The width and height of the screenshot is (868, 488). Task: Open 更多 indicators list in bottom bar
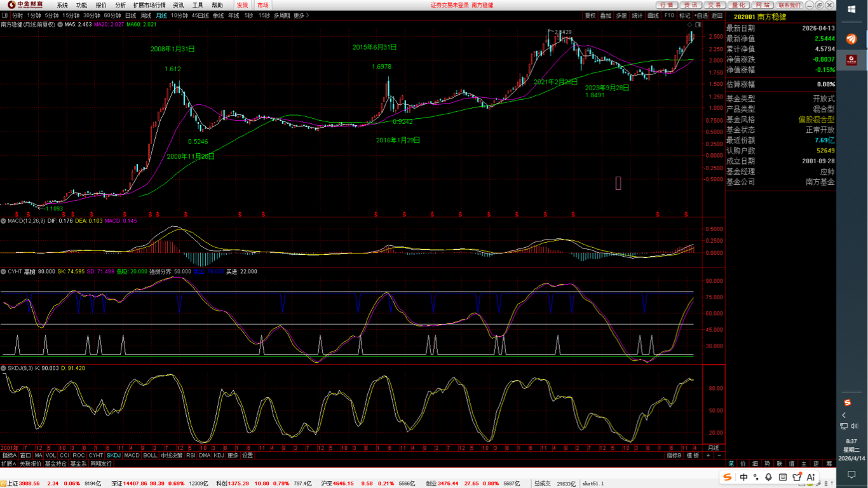tap(233, 456)
